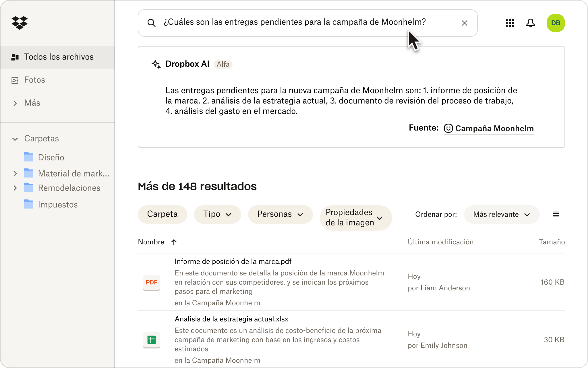Image resolution: width=588 pixels, height=368 pixels.
Task: Click 'en la Campaña Moonhelm' under PDF file
Action: click(x=217, y=303)
